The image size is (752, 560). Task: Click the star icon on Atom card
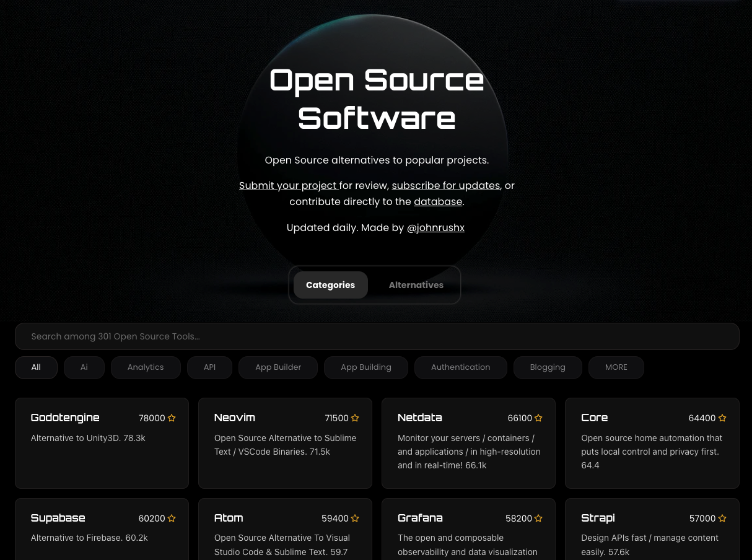(355, 518)
